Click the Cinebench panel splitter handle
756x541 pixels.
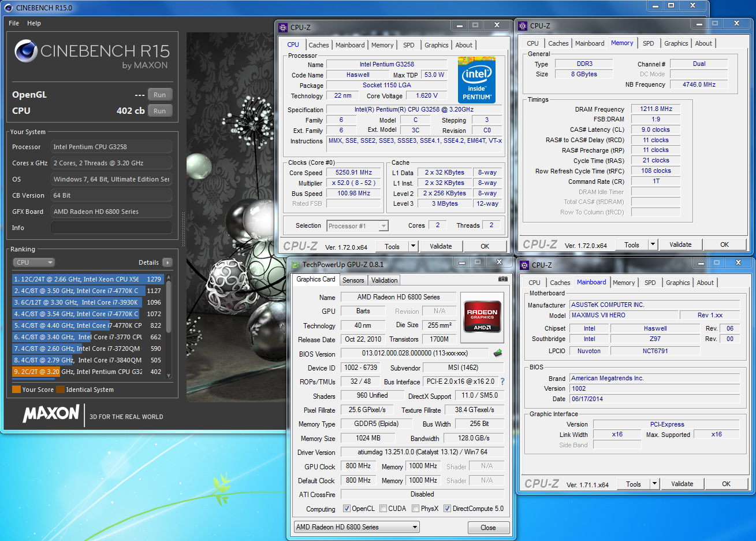[x=184, y=229]
